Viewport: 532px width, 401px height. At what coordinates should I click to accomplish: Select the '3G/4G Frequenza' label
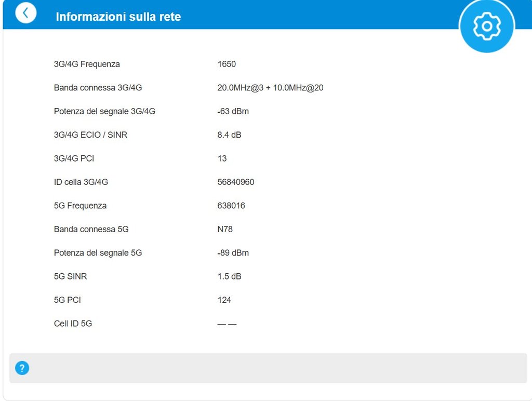[87, 64]
